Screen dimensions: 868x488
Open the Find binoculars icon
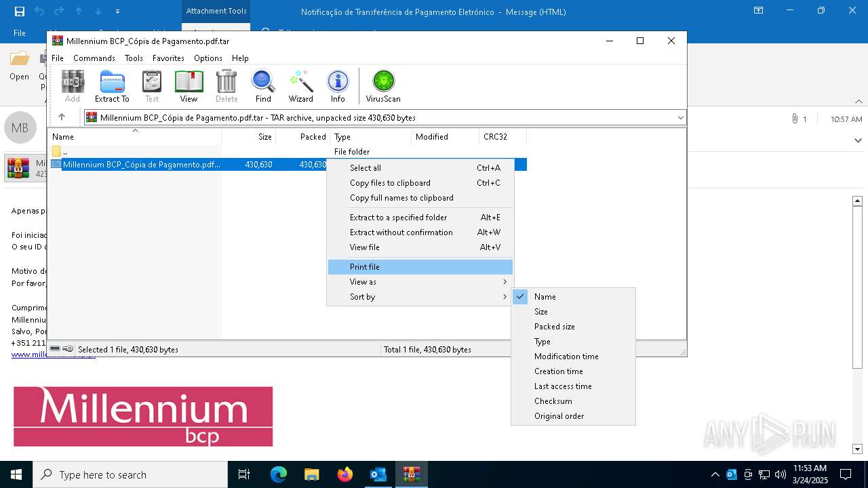pyautogui.click(x=263, y=86)
